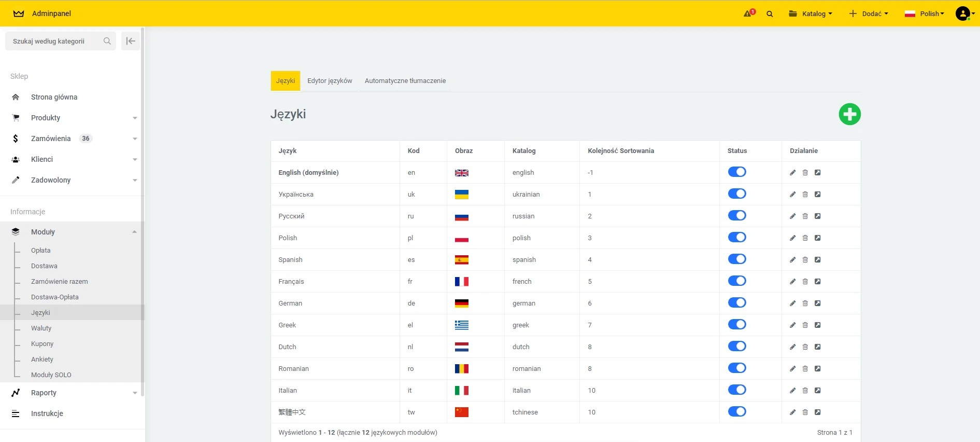Viewport: 980px width, 442px height.
Task: Open the Polish language selector dropdown
Action: coord(925,14)
